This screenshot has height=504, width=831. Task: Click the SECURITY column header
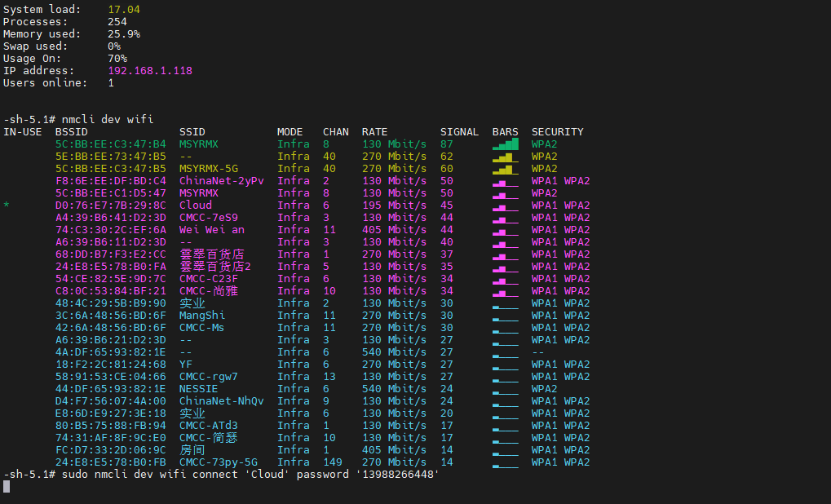pos(557,132)
